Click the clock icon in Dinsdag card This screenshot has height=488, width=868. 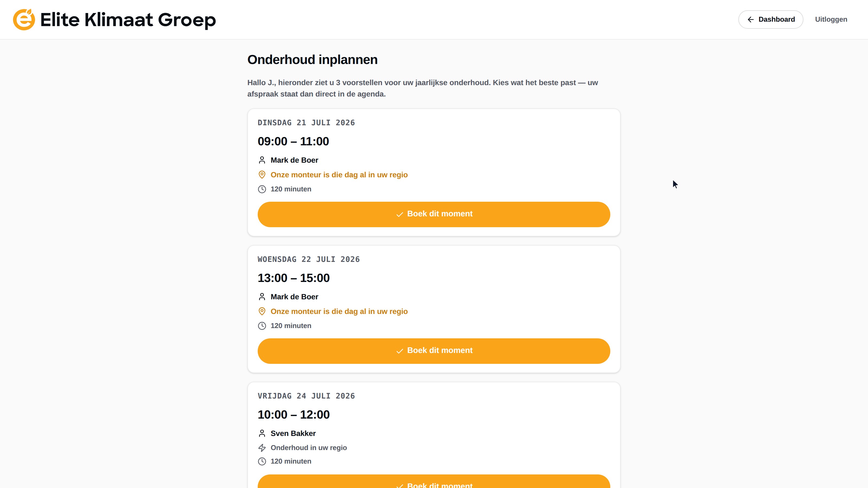point(262,189)
